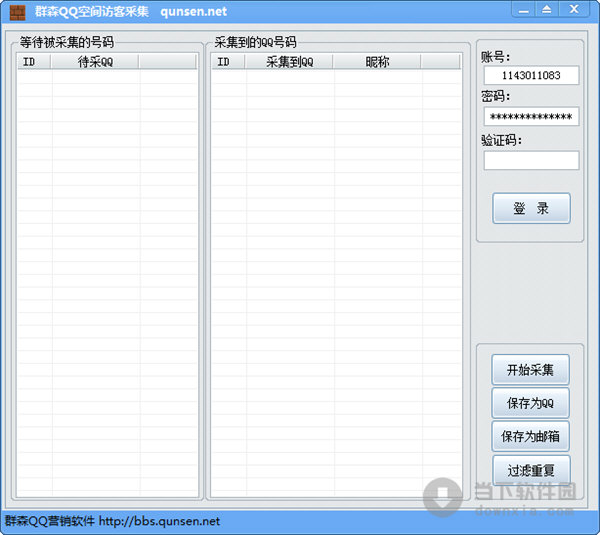Viewport: 600px width, 535px height.
Task: Click the bbs.qunsen.net status bar link
Action: (159, 521)
